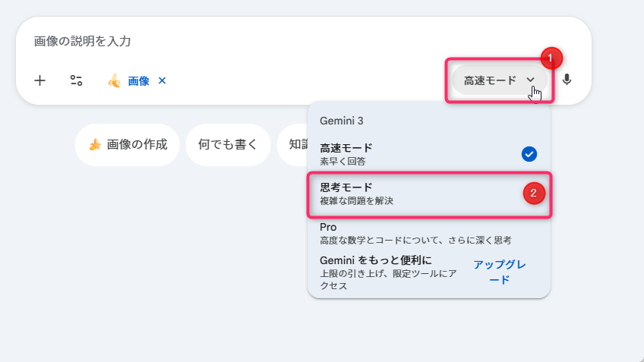Remove the 画像 tool with the X
This screenshot has height=362, width=644.
162,80
